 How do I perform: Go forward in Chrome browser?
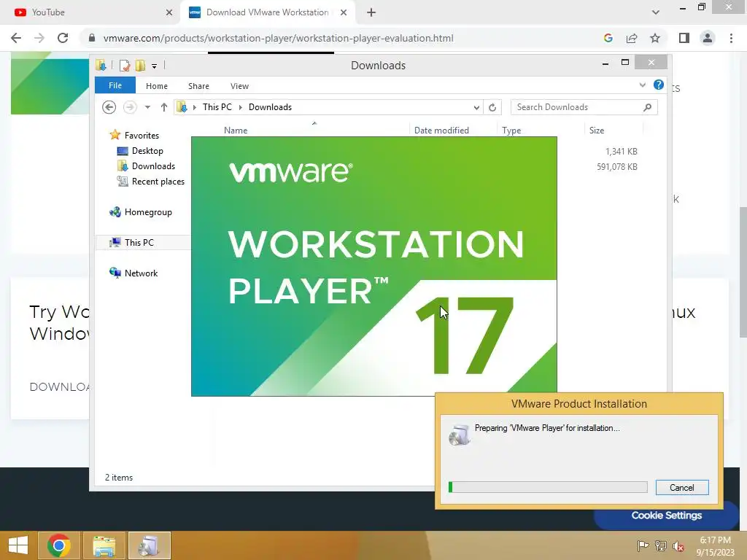coord(39,38)
